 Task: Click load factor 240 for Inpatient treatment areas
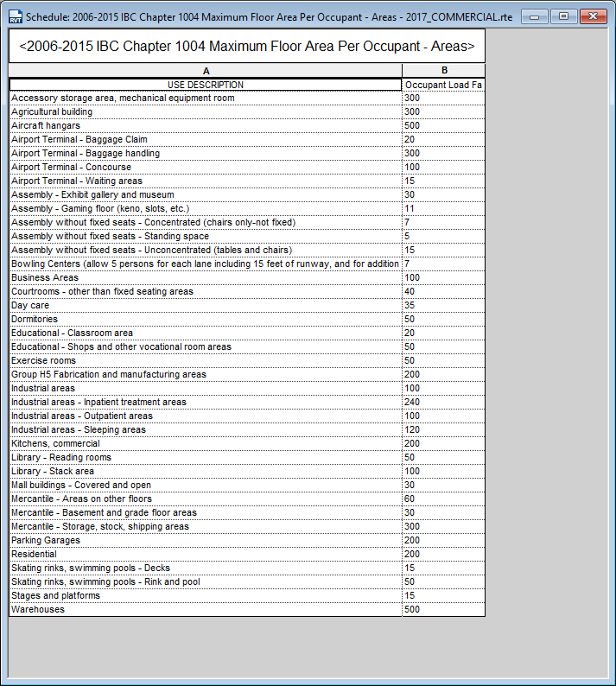pos(443,402)
